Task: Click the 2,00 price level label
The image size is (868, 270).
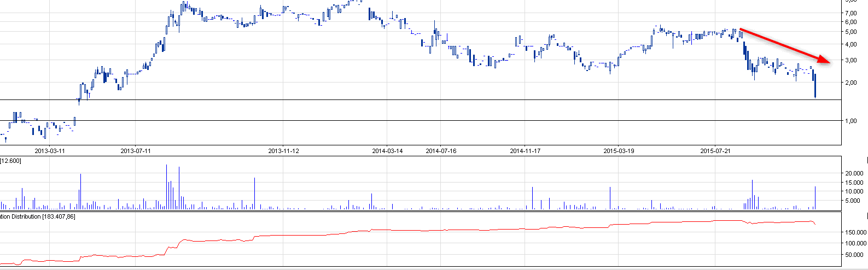Action: [x=850, y=83]
